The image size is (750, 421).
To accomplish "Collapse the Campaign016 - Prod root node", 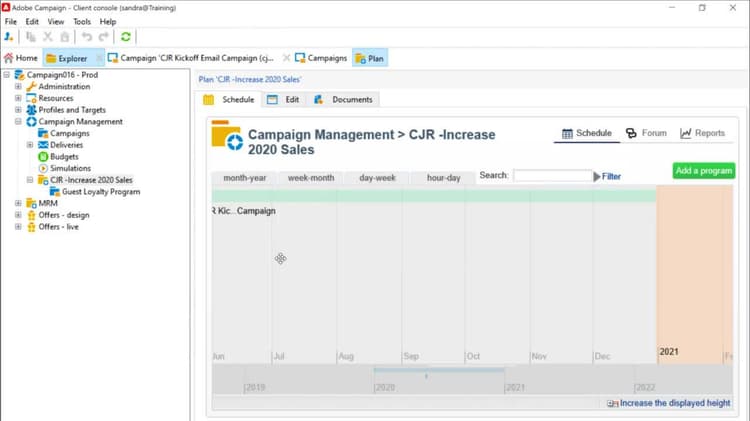I will point(7,75).
